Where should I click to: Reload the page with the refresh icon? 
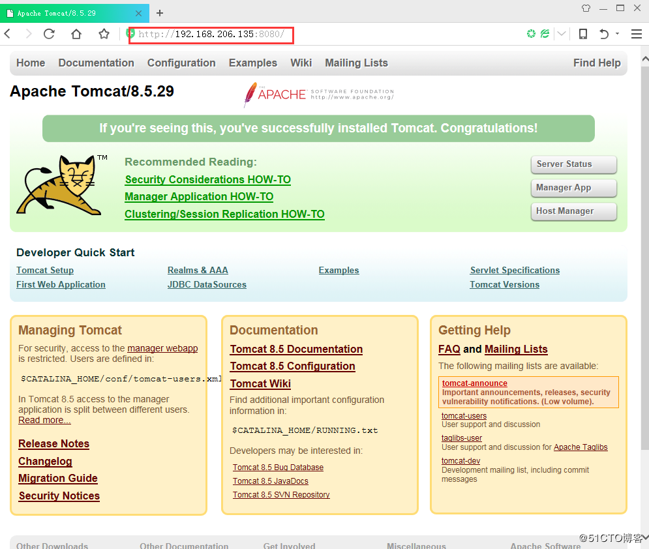49,34
